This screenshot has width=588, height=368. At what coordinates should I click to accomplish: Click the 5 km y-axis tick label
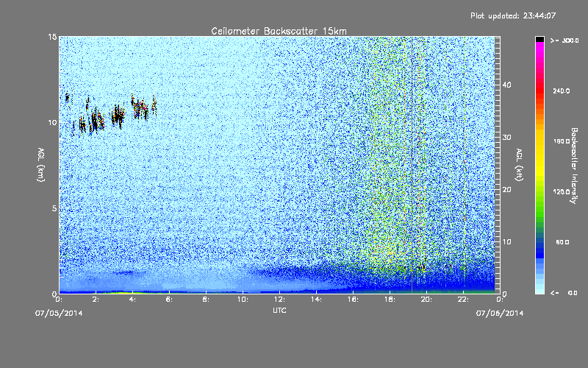(x=54, y=208)
